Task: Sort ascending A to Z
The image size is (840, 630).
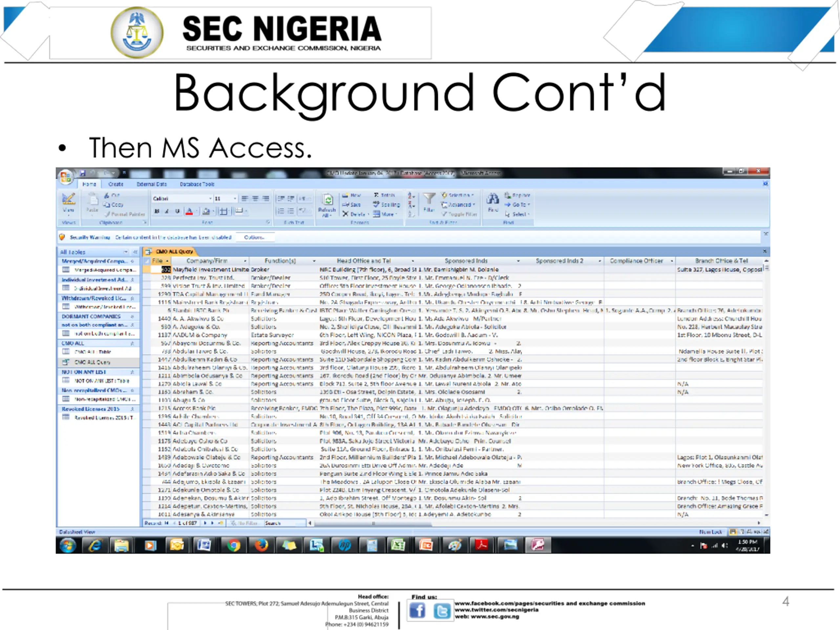Action: [x=411, y=196]
